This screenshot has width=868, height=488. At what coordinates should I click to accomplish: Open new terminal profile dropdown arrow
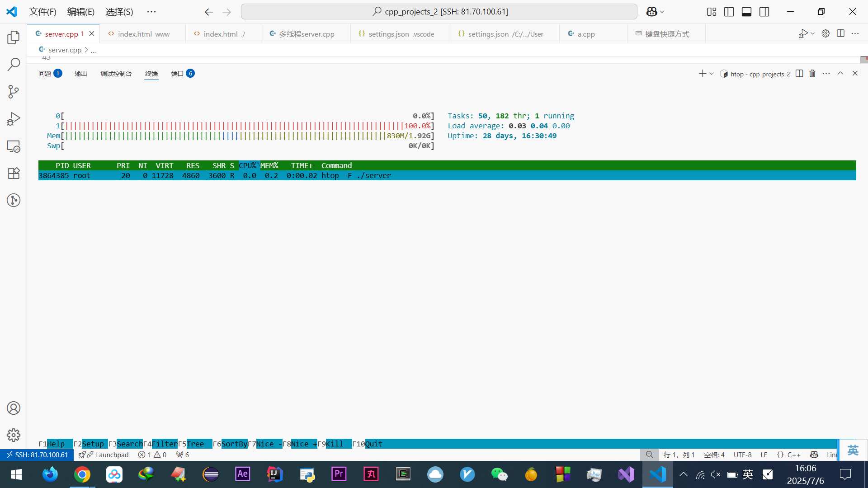pyautogui.click(x=712, y=74)
